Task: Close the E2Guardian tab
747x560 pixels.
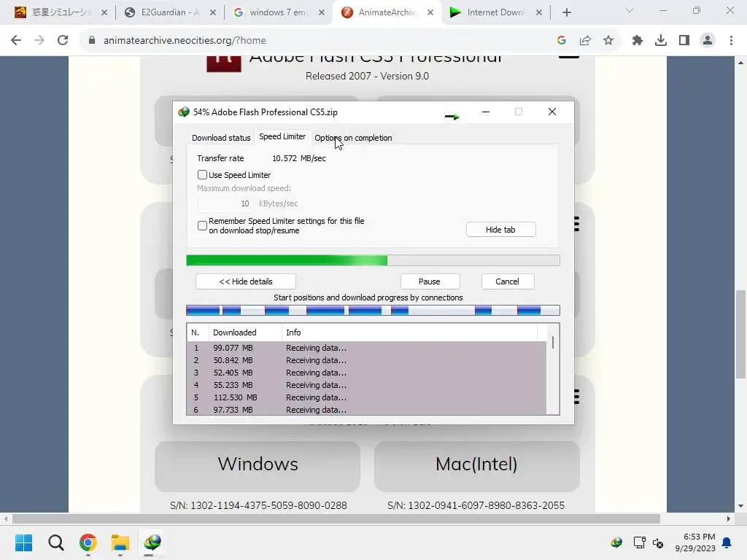Action: (x=213, y=12)
